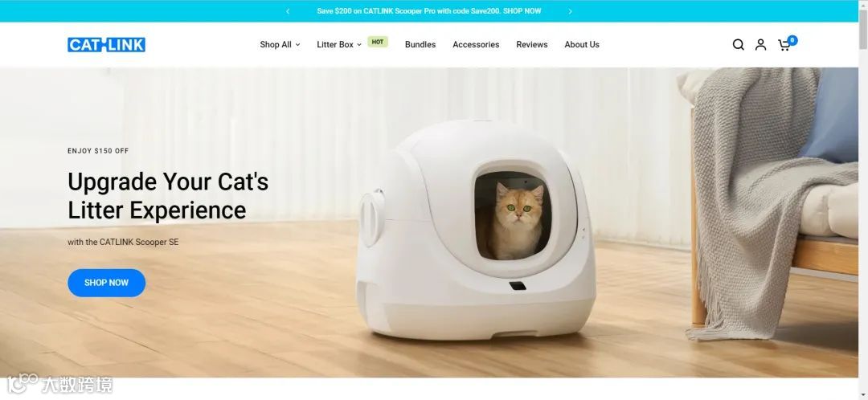868x400 pixels.
Task: Open the Accessories menu item
Action: [476, 45]
